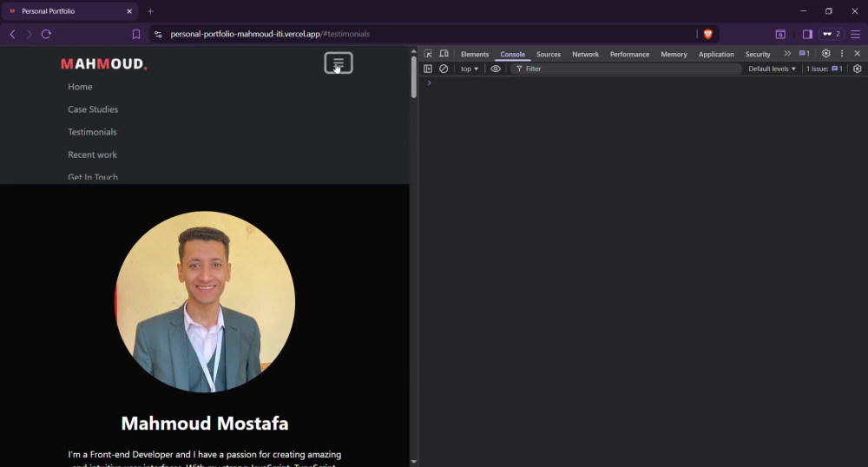
Task: Open the private window glasses indicator
Action: point(832,35)
